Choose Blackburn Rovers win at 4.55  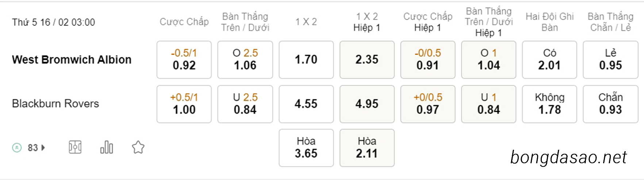pyautogui.click(x=306, y=104)
